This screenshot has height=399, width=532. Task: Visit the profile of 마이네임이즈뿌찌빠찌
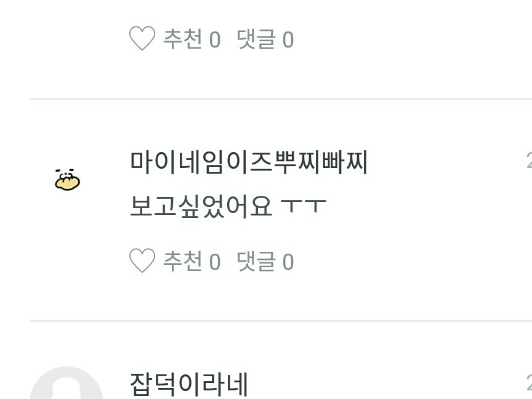(249, 163)
